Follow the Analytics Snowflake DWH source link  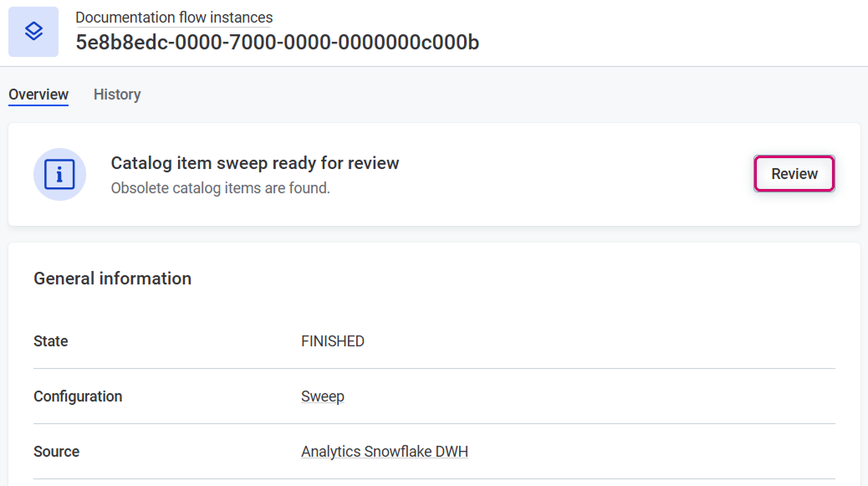pos(385,452)
